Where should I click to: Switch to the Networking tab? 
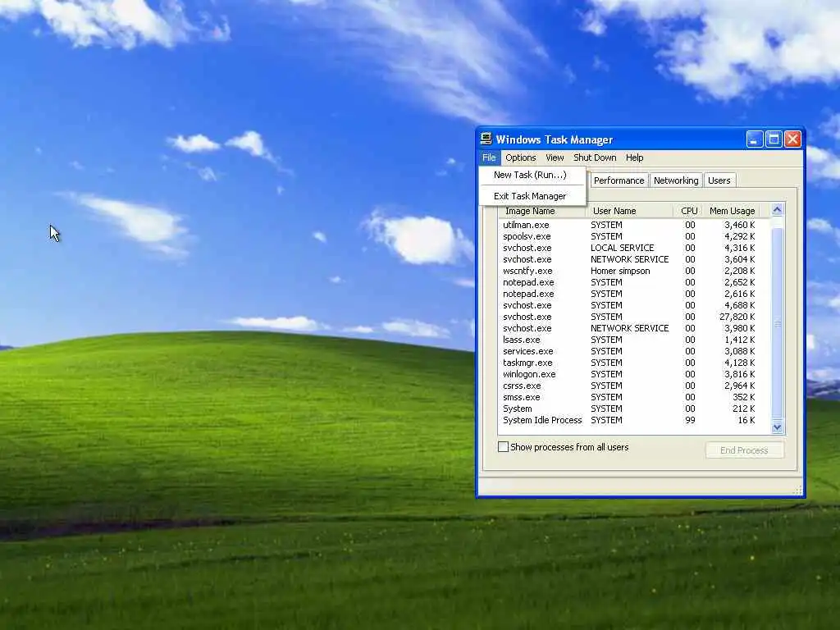(676, 180)
